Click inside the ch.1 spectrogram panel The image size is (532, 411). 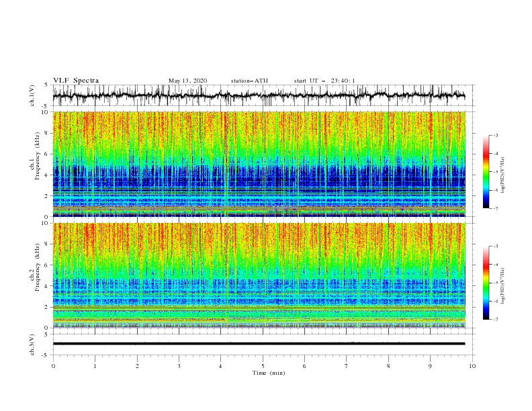[x=259, y=164]
